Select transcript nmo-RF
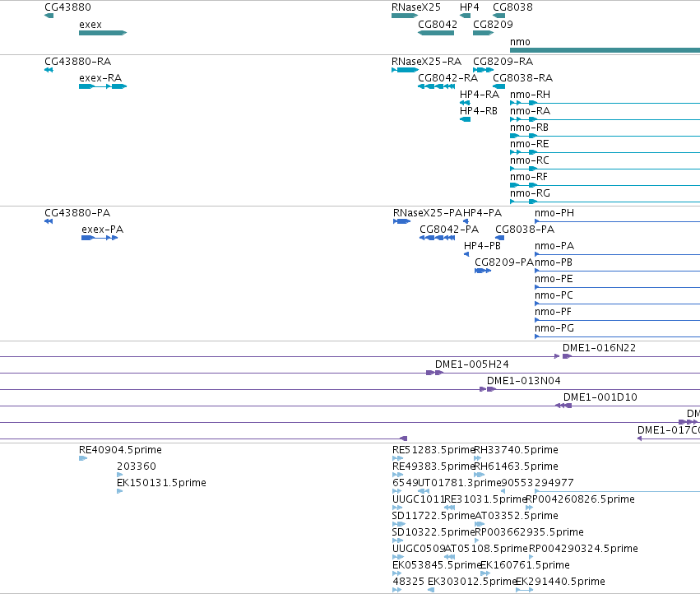The width and height of the screenshot is (700, 594). tap(529, 177)
